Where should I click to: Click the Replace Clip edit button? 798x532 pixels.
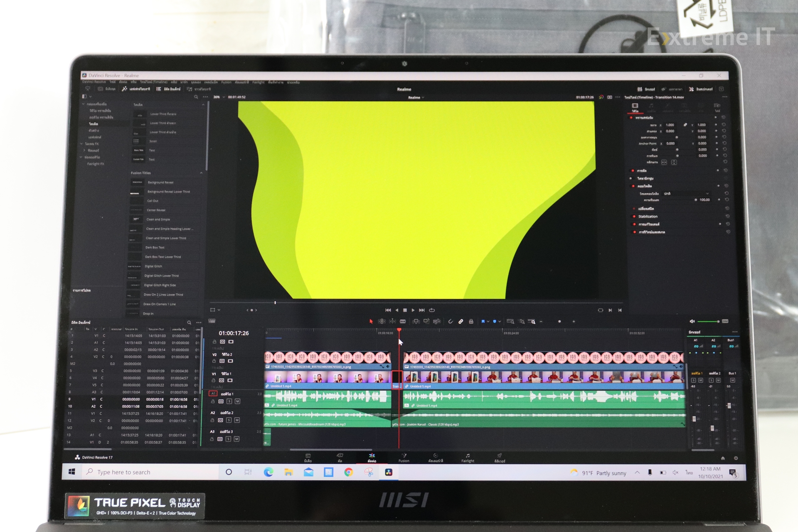tap(436, 321)
